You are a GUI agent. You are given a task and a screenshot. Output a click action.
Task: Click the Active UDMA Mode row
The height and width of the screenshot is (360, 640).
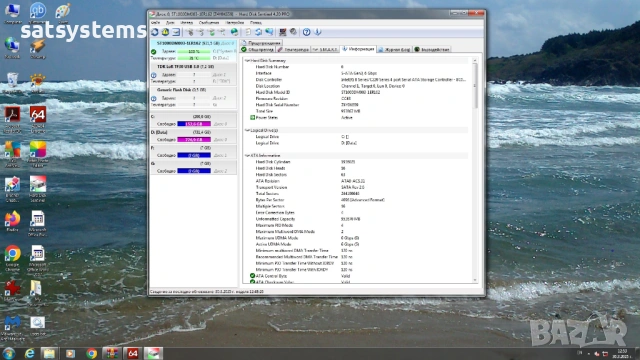[x=357, y=244]
